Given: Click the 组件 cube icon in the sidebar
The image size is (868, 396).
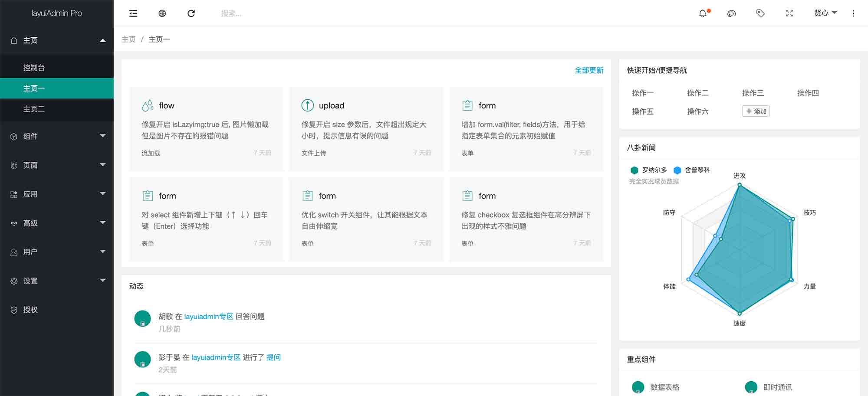Looking at the screenshot, I should 14,136.
